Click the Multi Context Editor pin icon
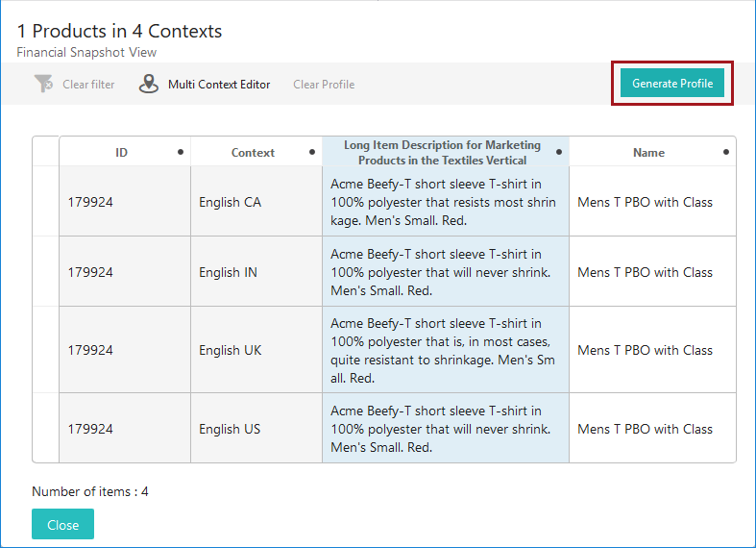 pos(149,85)
